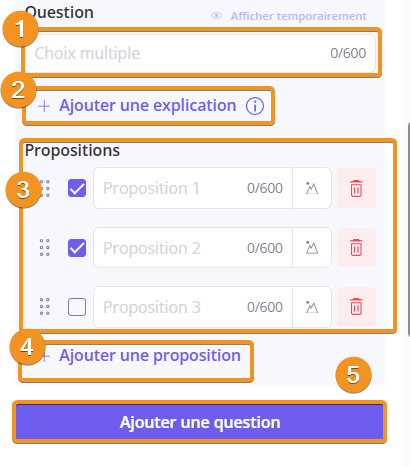Click the image icon for Proposition 2
This screenshot has width=410, height=466.
point(312,248)
